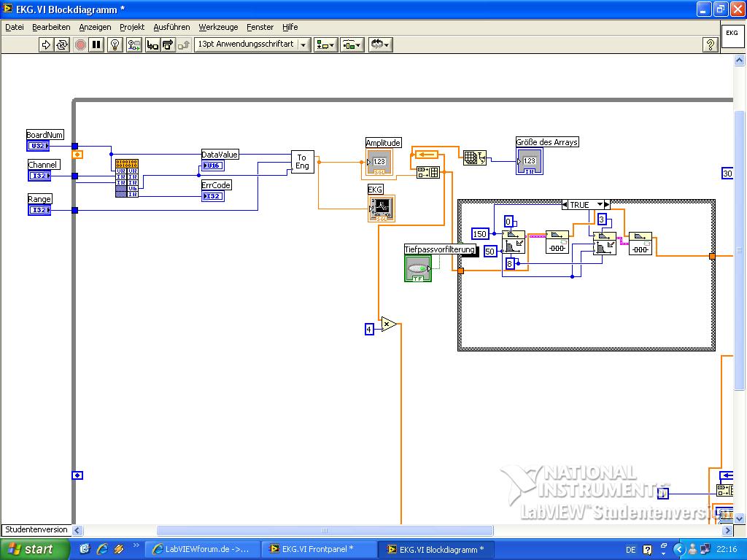Open the Ausführen menu
Screen dimensions: 747x560
pos(171,27)
